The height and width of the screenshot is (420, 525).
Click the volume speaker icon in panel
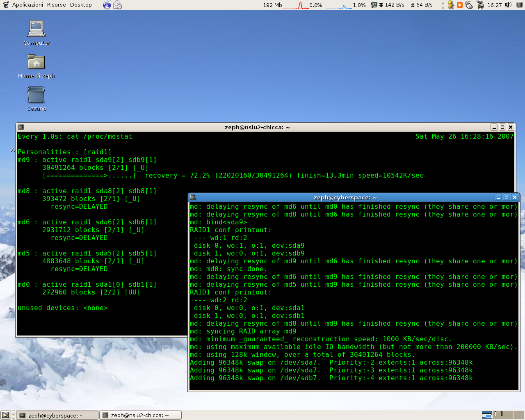click(x=508, y=5)
